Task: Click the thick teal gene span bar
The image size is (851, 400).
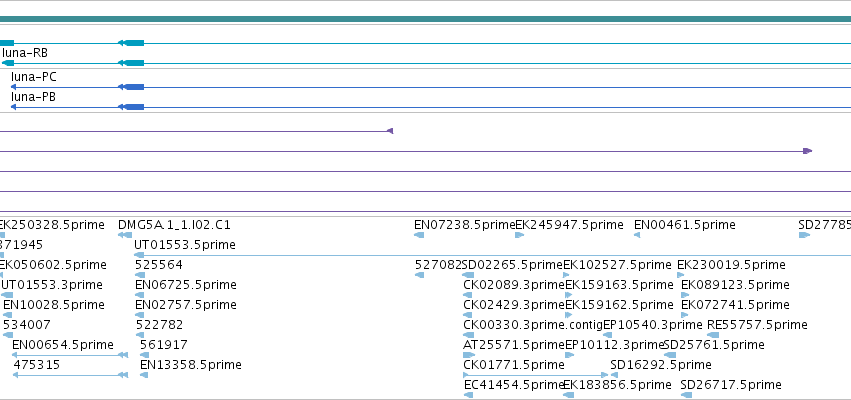Action: tap(426, 19)
